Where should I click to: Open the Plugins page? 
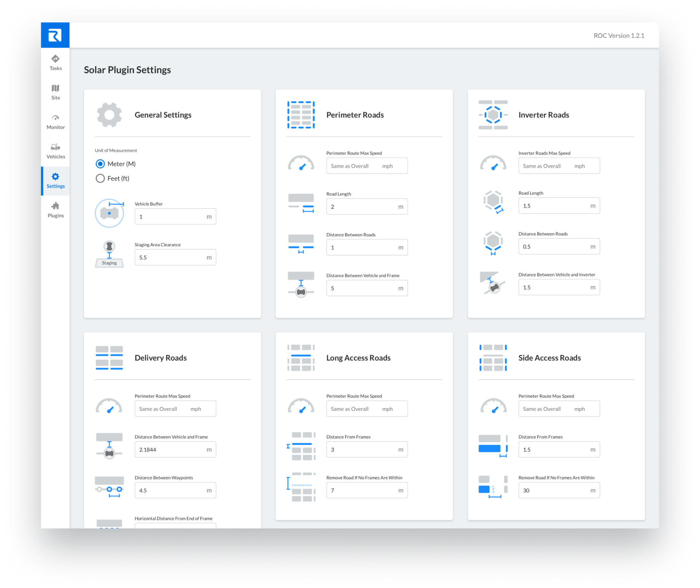[x=55, y=210]
